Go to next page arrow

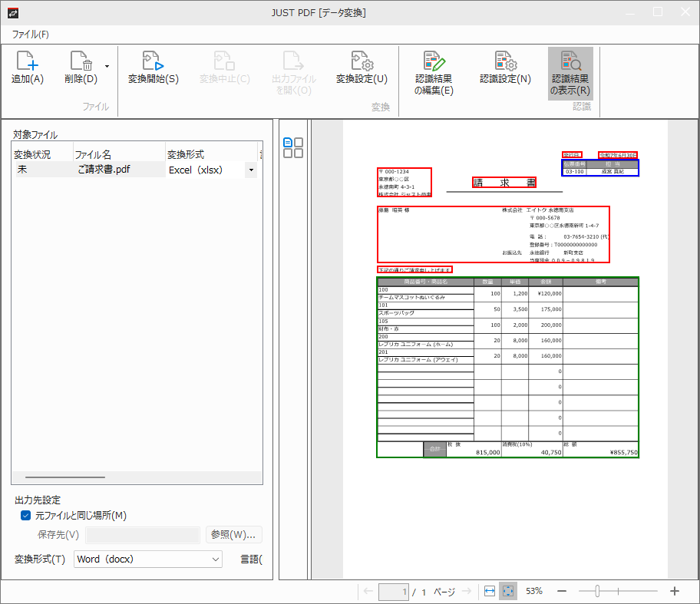click(x=467, y=592)
